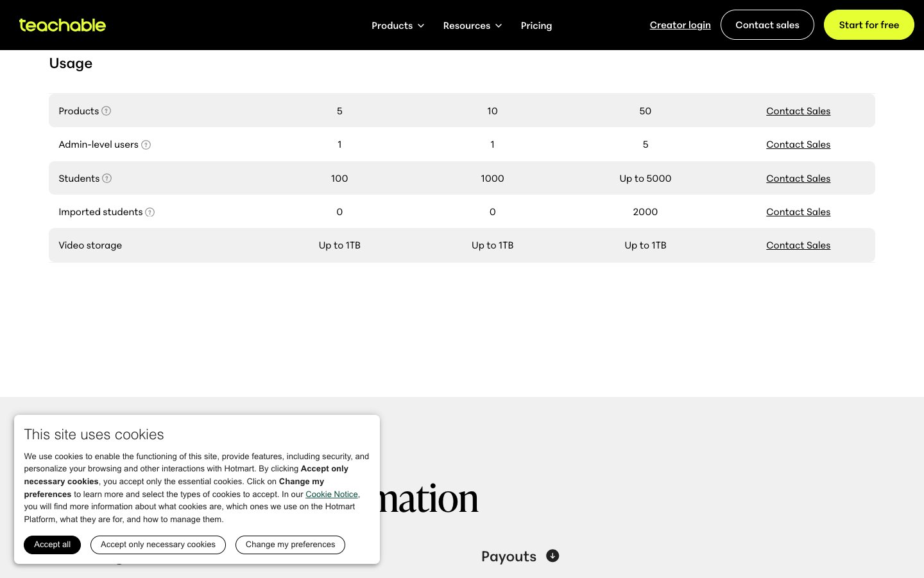Open the Pricing page from navbar
The height and width of the screenshot is (578, 924).
pyautogui.click(x=536, y=26)
